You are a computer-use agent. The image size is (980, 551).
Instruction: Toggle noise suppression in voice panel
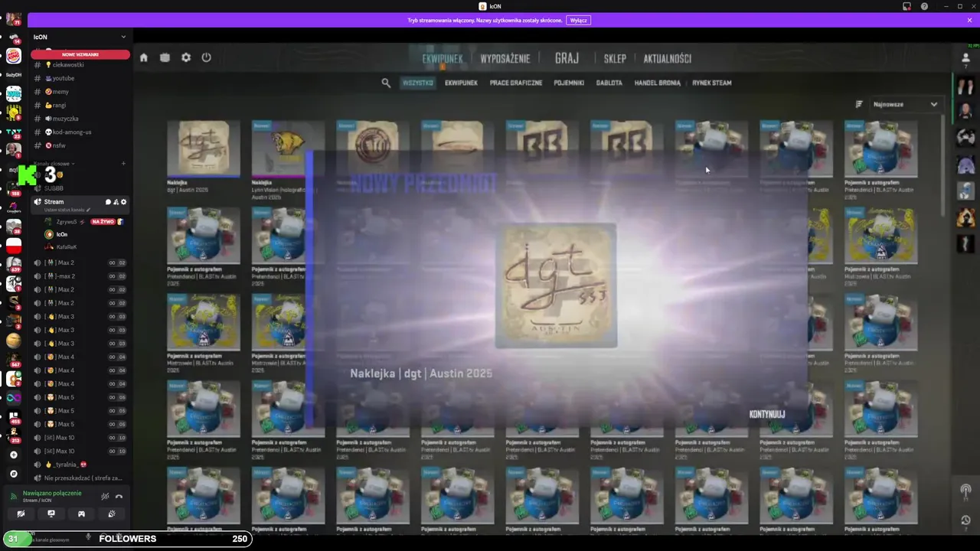[x=105, y=497]
